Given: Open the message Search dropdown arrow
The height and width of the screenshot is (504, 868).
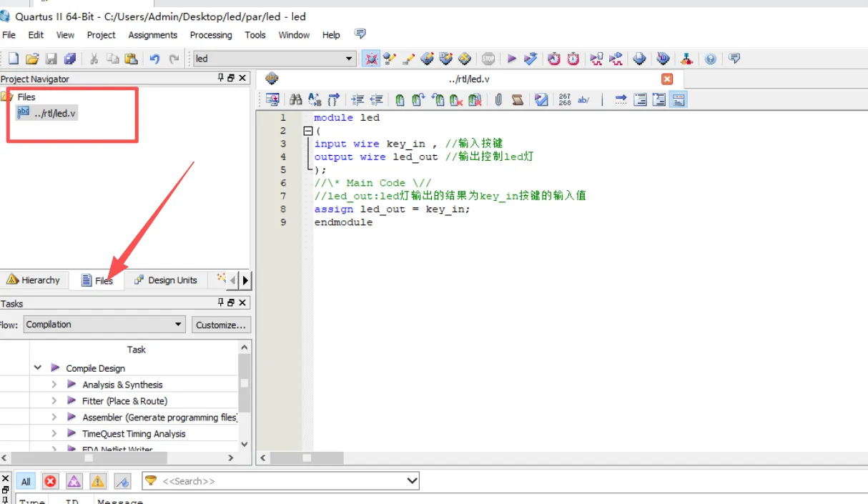Looking at the screenshot, I should pyautogui.click(x=412, y=481).
